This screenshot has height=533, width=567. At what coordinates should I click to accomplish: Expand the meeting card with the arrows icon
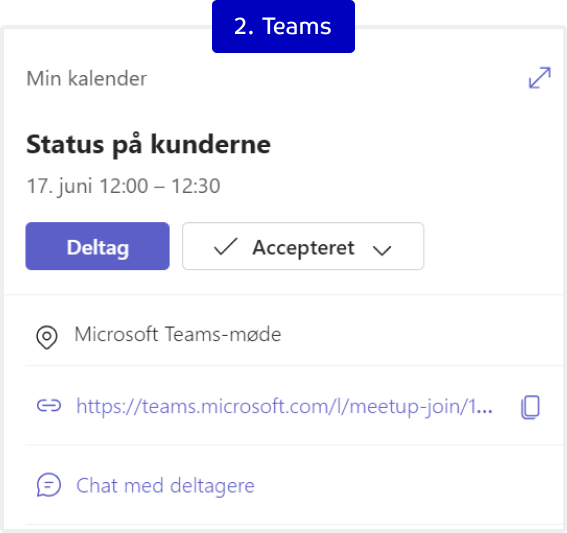tap(540, 77)
